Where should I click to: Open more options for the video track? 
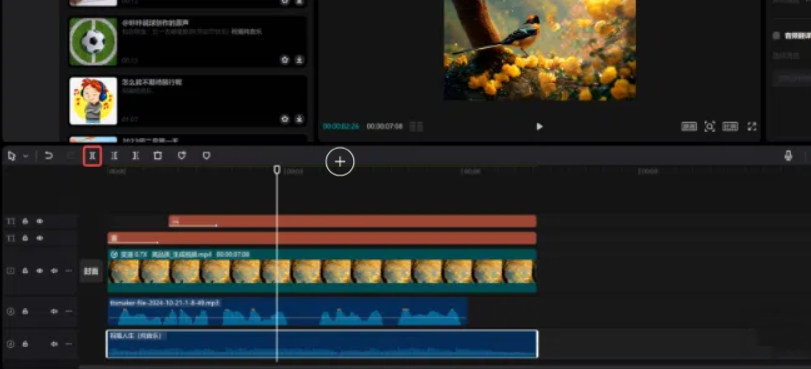point(68,271)
